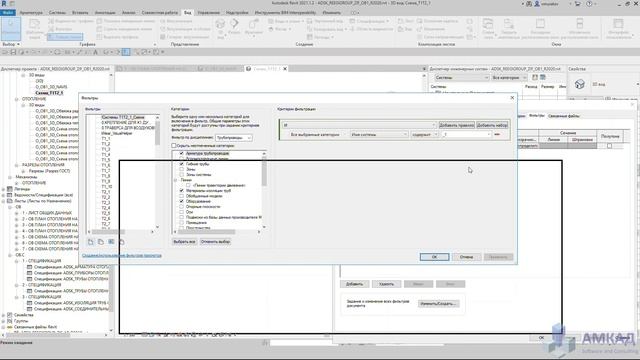Open View Templates (Шаблоны видов) ribbon icon
640x360 pixels.
(x=35, y=28)
